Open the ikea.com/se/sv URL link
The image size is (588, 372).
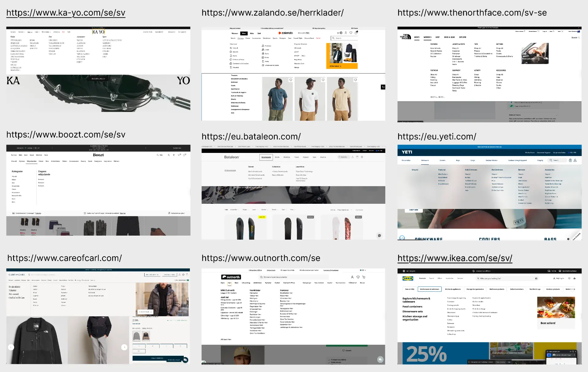pyautogui.click(x=455, y=258)
